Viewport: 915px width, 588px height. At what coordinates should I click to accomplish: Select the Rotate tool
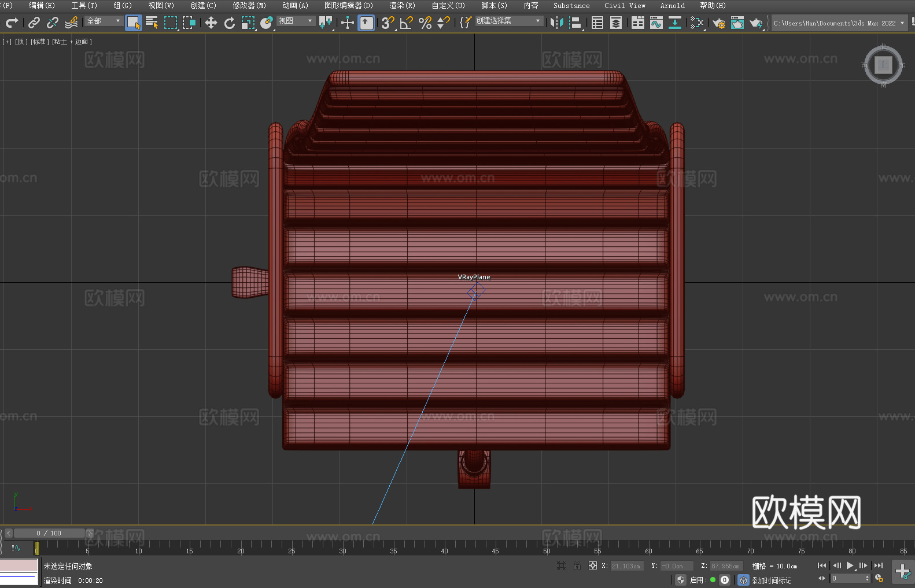point(230,23)
